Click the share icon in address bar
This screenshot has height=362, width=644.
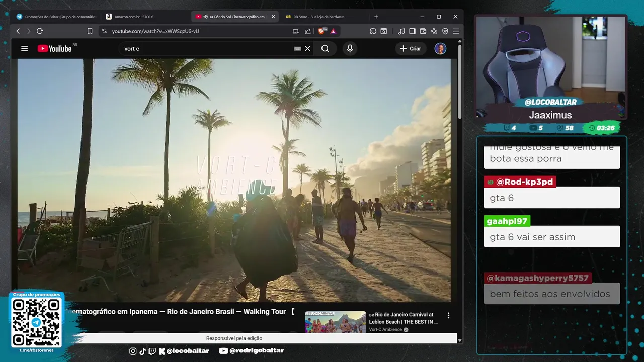308,31
